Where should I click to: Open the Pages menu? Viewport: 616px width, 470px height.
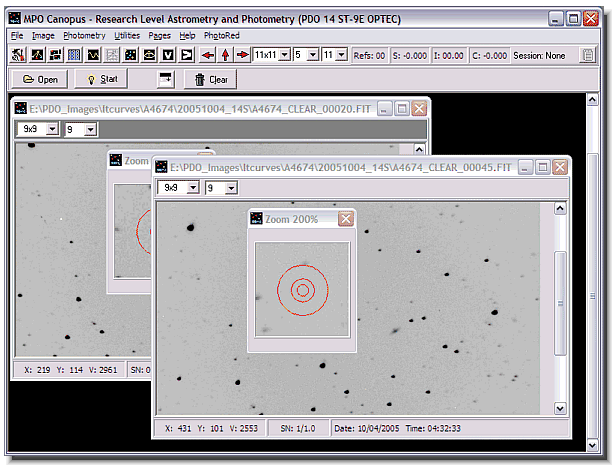160,36
